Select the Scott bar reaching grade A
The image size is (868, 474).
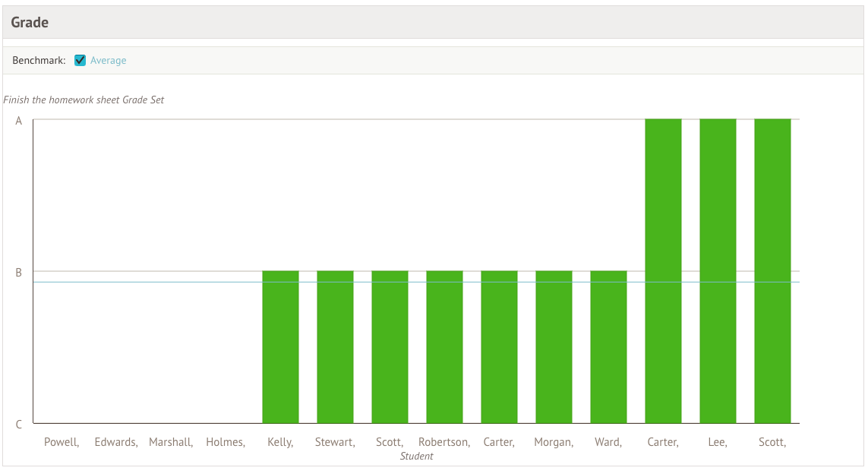(773, 271)
